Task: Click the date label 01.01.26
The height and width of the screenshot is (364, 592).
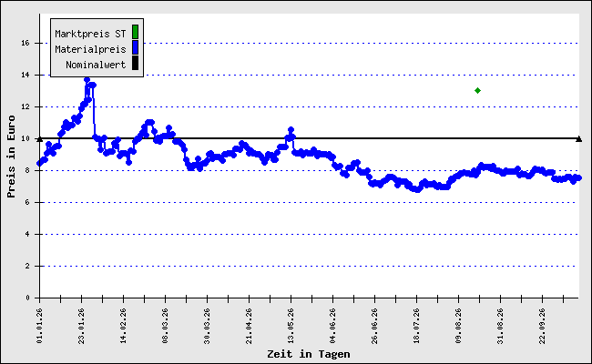Action: [x=40, y=326]
